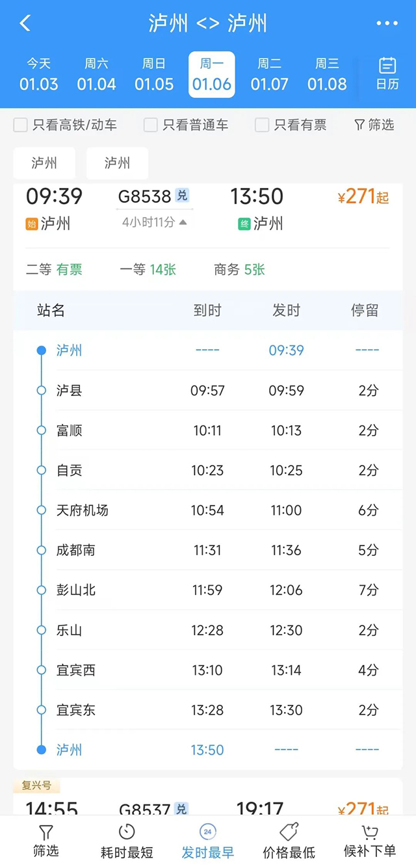Select the 周六 01.04 date tab
This screenshot has height=868, width=416.
click(96, 74)
